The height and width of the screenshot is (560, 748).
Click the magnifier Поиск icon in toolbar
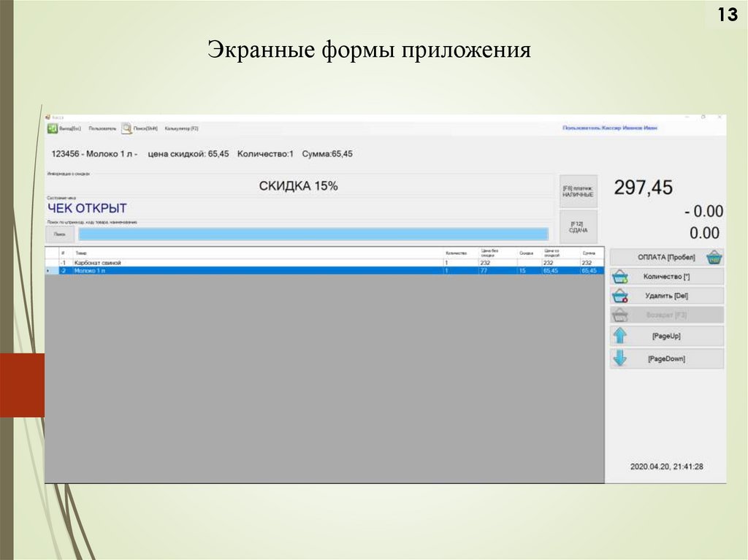coord(126,128)
